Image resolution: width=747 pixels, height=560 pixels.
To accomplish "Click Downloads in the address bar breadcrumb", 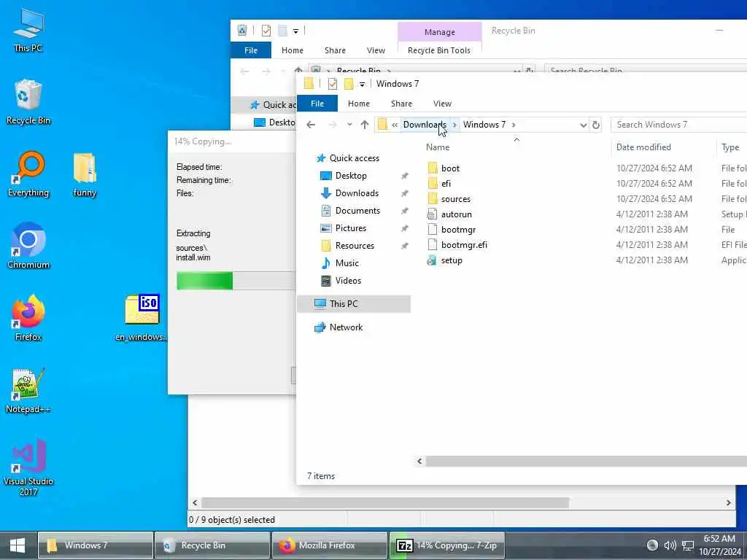I will [x=425, y=125].
